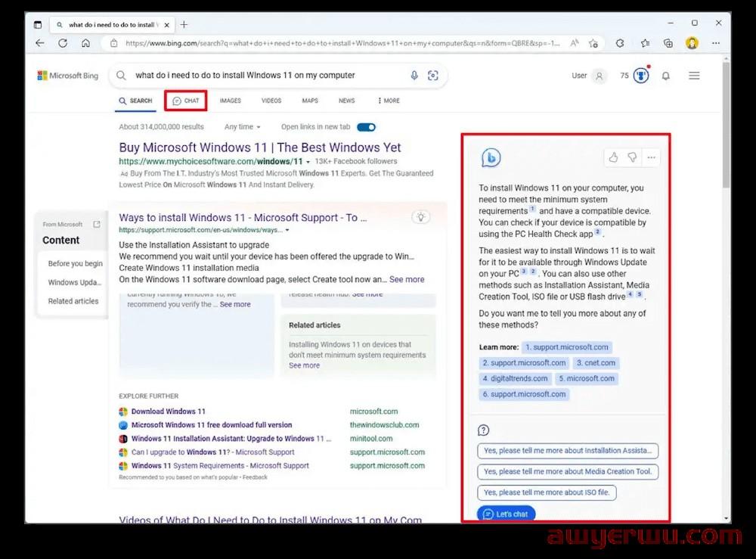Open Buy Microsoft Windows 11 ad link
Viewport: 756px width, 559px height.
click(260, 147)
